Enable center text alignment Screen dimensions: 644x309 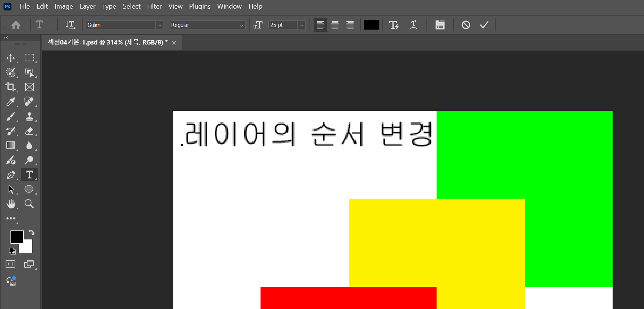pyautogui.click(x=335, y=25)
